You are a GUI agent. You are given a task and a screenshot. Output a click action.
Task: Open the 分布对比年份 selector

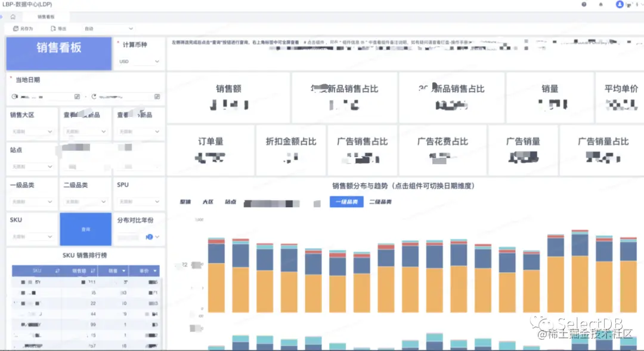[139, 237]
